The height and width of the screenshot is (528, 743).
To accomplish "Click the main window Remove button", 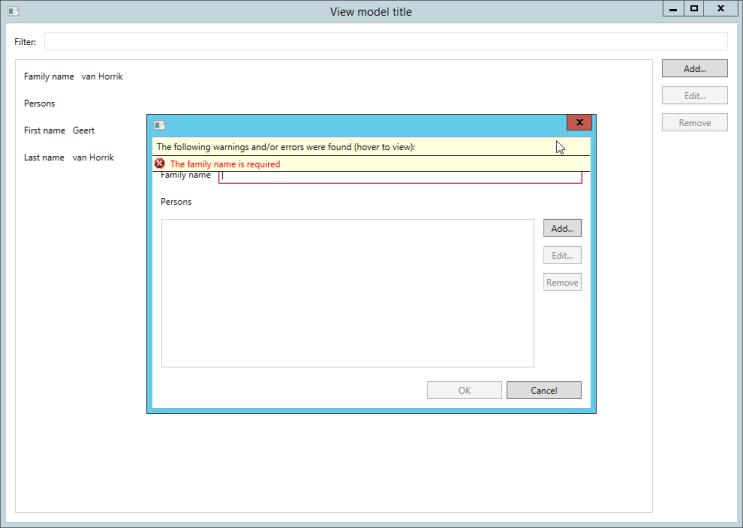I will [x=695, y=122].
